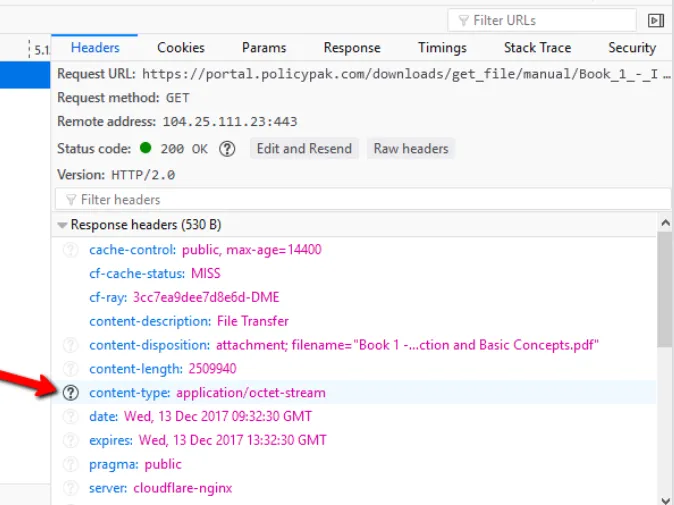Open help icon next to content-disposition header
674x505 pixels.
tap(70, 345)
